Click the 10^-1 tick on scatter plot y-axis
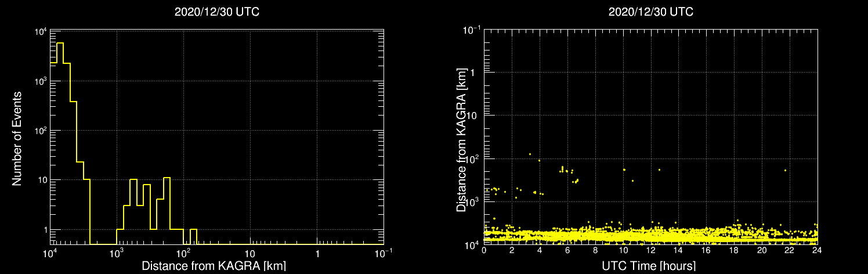Screen dimensions: 868x274 click(x=473, y=30)
